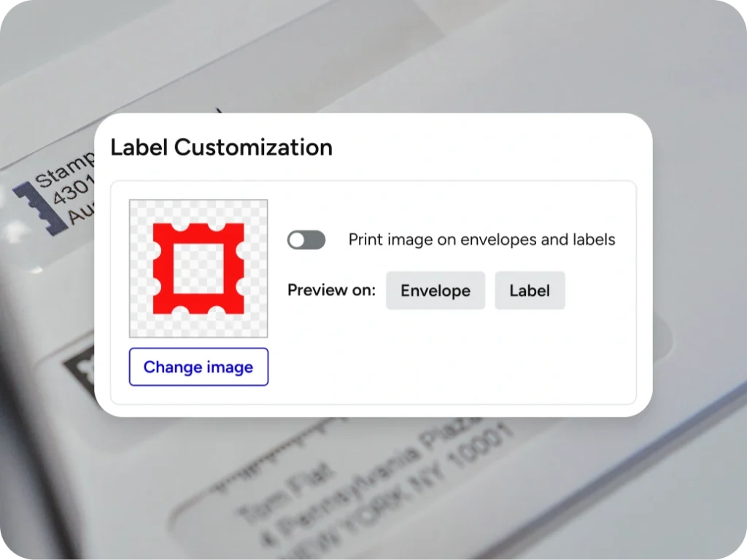Click the red stamp frame image

pos(162,268)
